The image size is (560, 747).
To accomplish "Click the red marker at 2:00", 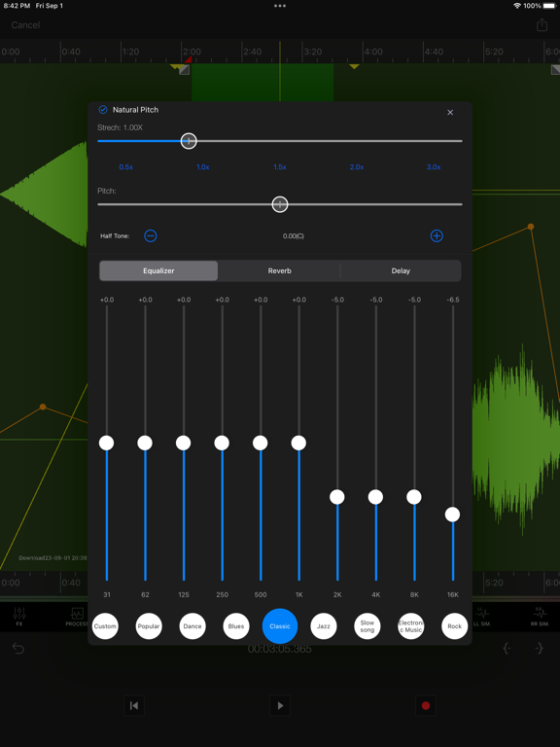I will (x=188, y=59).
